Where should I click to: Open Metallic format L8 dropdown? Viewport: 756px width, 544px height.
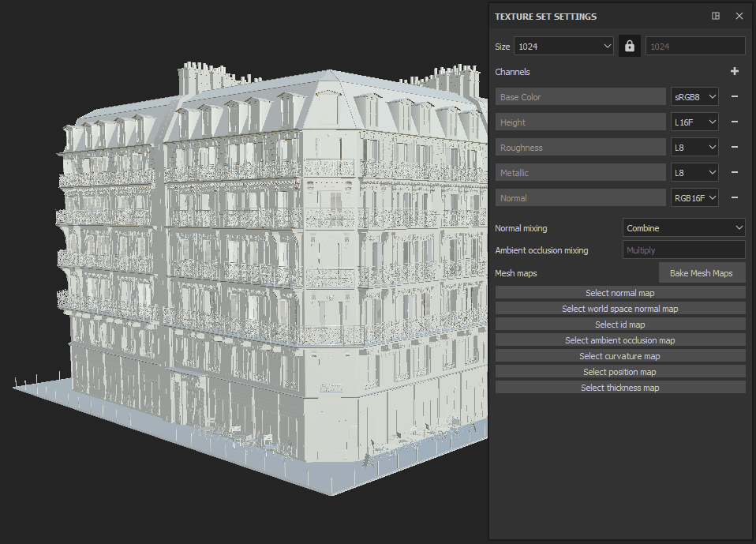coord(694,172)
